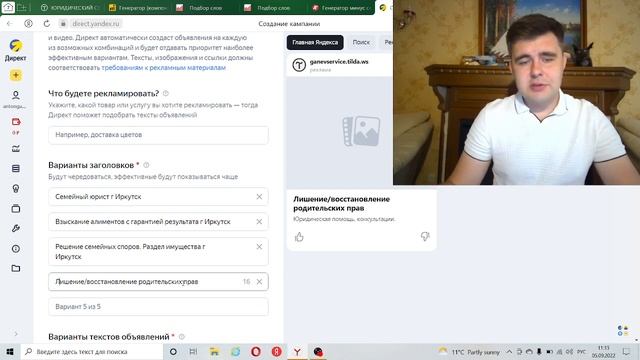The image size is (640, 360).
Task: Open the statistics chart icon in sidebar
Action: click(16, 149)
